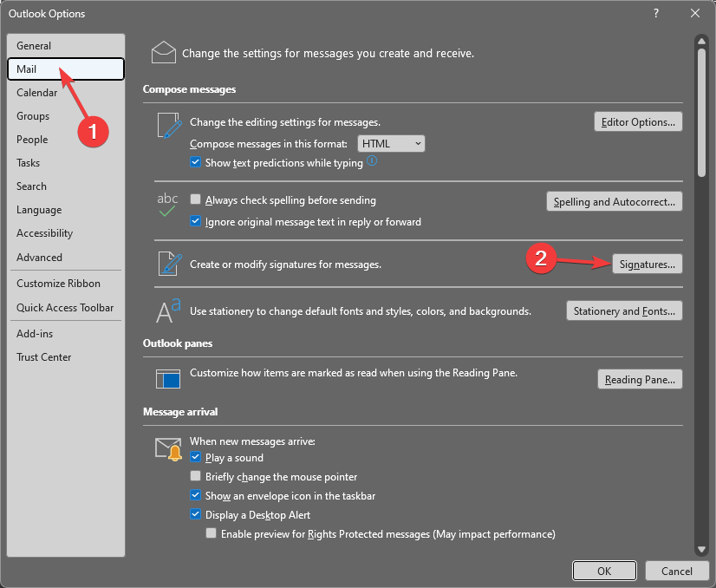Select Trust Center in the sidebar
Image resolution: width=716 pixels, height=588 pixels.
coord(44,356)
